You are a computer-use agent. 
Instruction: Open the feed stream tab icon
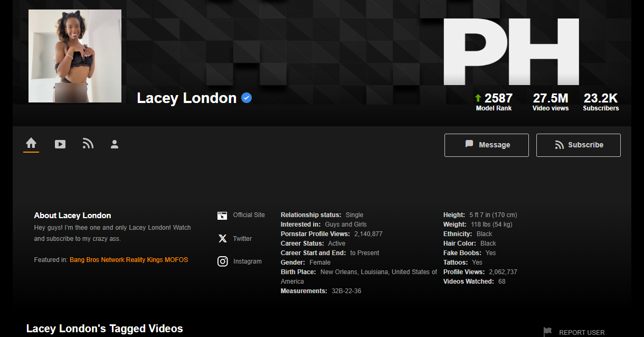[x=88, y=144]
